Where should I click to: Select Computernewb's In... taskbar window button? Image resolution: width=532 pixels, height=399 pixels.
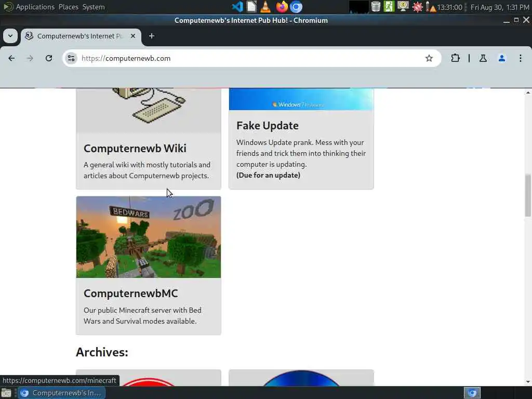pyautogui.click(x=61, y=393)
